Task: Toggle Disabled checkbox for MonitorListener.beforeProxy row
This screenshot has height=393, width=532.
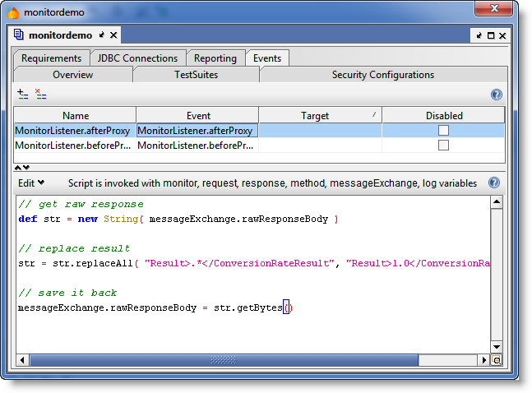Action: pos(443,146)
